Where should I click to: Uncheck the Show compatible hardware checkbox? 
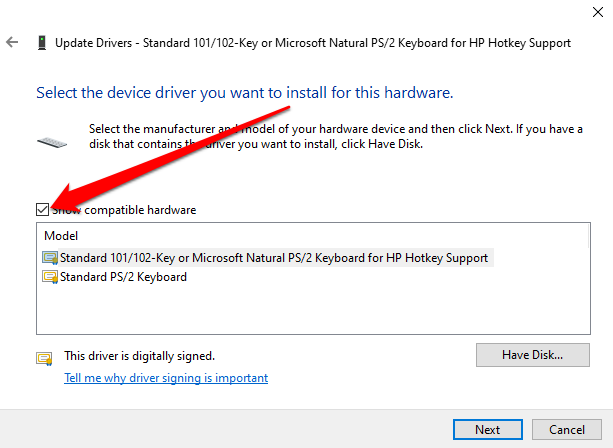point(41,210)
